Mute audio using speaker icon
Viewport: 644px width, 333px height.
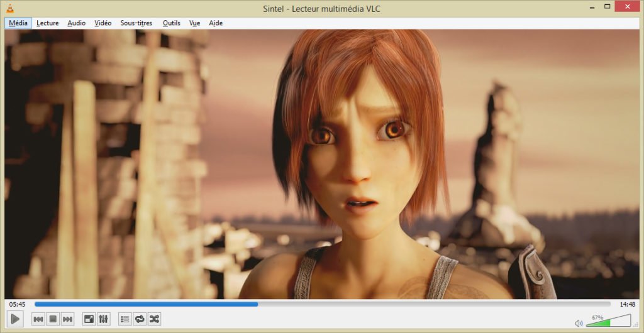point(579,323)
